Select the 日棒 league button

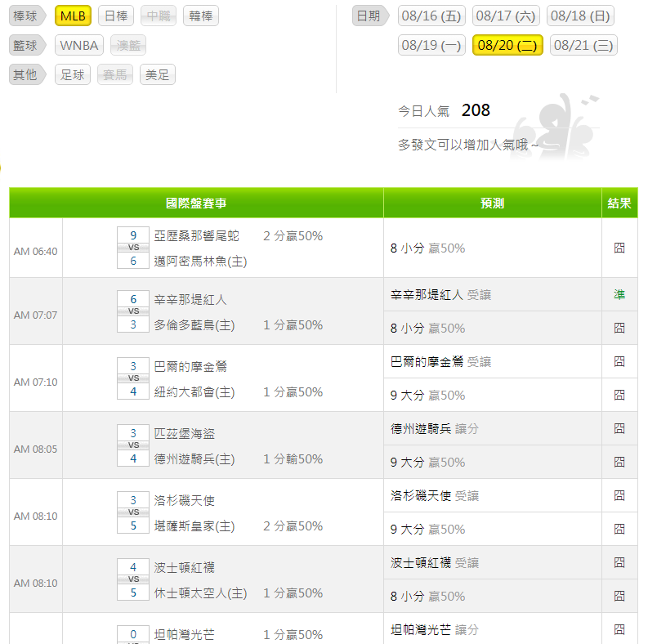pyautogui.click(x=116, y=16)
